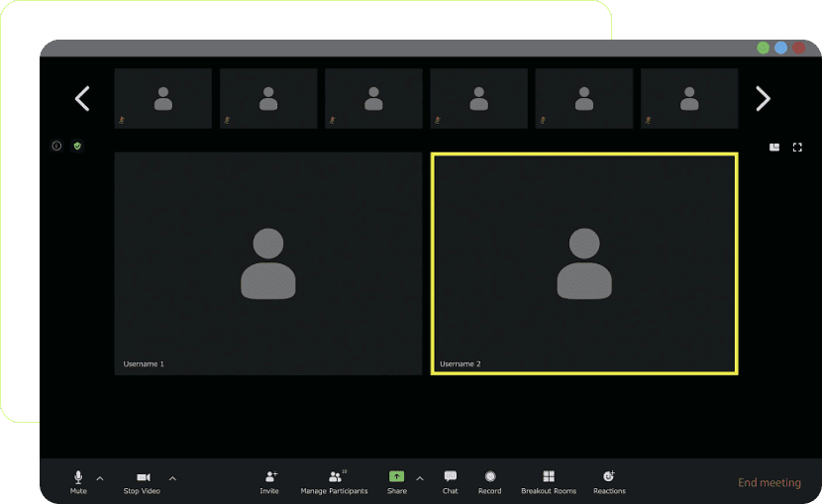Select Username 1 video tile
This screenshot has width=822, height=504.
click(x=268, y=263)
